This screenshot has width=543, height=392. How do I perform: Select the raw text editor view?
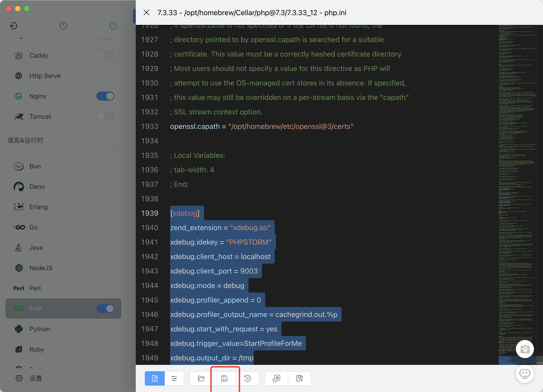click(x=155, y=378)
